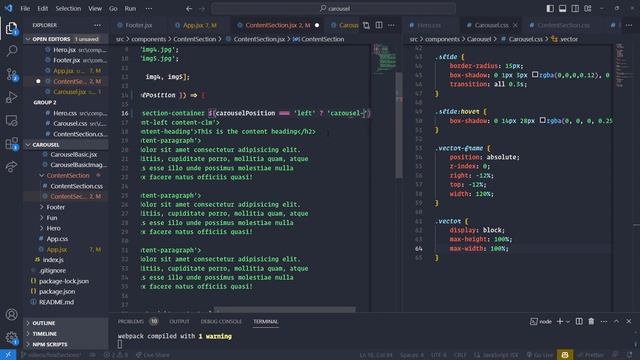The image size is (640, 360).
Task: Toggle the primary side bar layout icon
Action: [550, 9]
